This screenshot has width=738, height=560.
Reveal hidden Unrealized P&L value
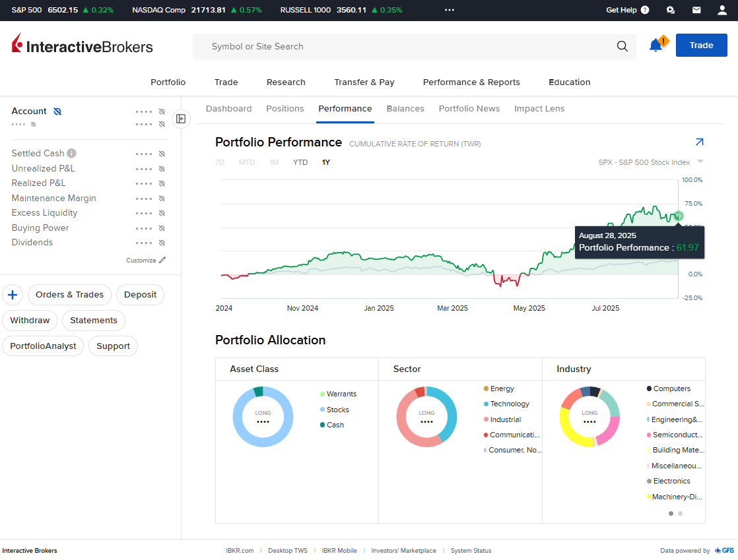click(x=162, y=169)
